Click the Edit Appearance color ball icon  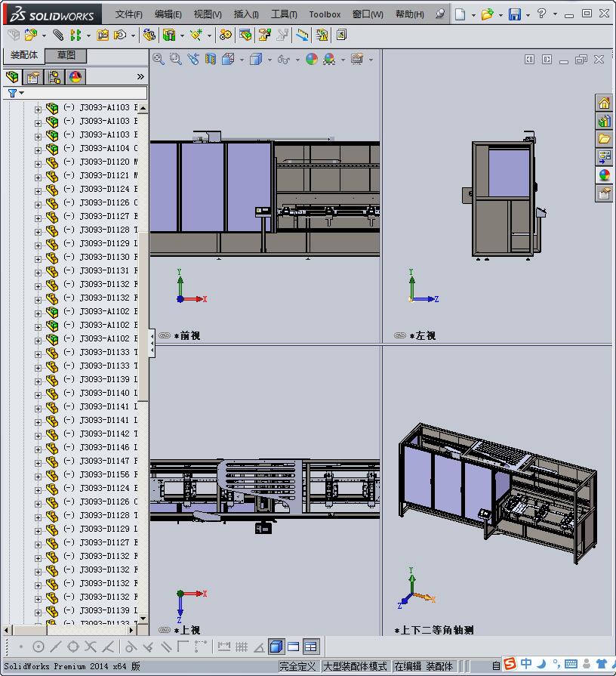pyautogui.click(x=312, y=59)
